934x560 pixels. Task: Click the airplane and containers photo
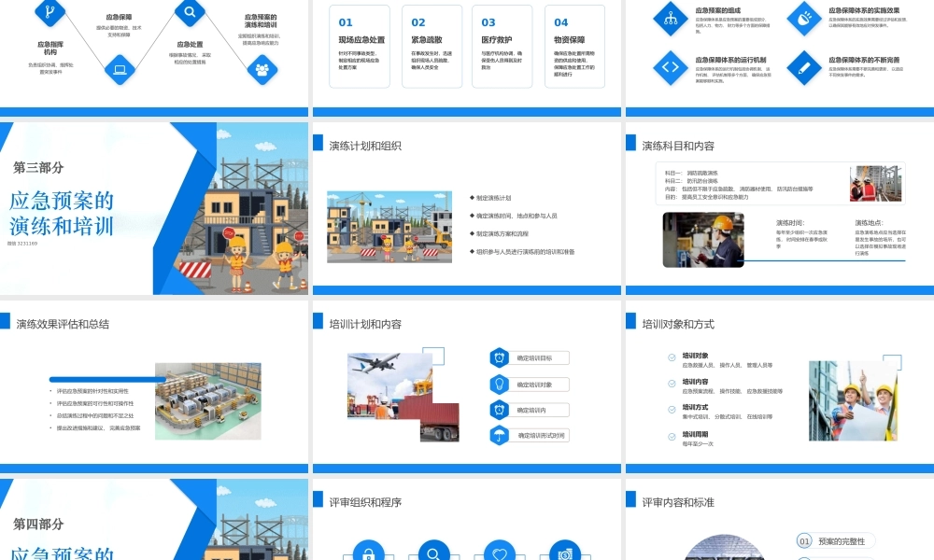pos(403,397)
